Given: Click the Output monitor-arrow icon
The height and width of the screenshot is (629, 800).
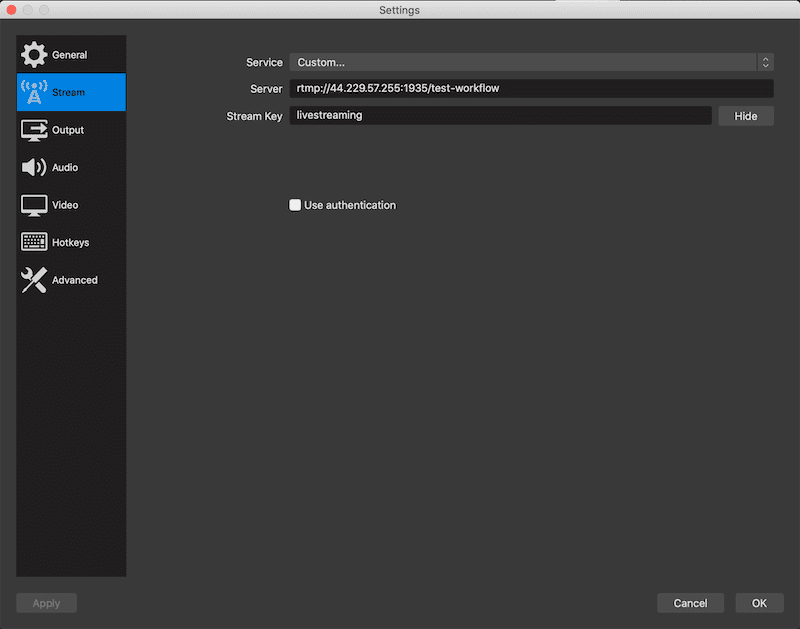Looking at the screenshot, I should tap(35, 130).
